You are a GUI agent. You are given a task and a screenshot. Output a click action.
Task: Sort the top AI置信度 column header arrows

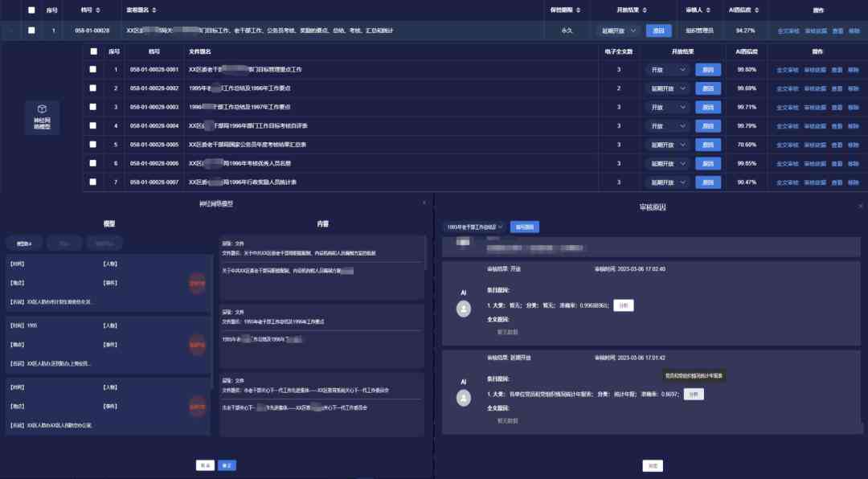(x=757, y=10)
